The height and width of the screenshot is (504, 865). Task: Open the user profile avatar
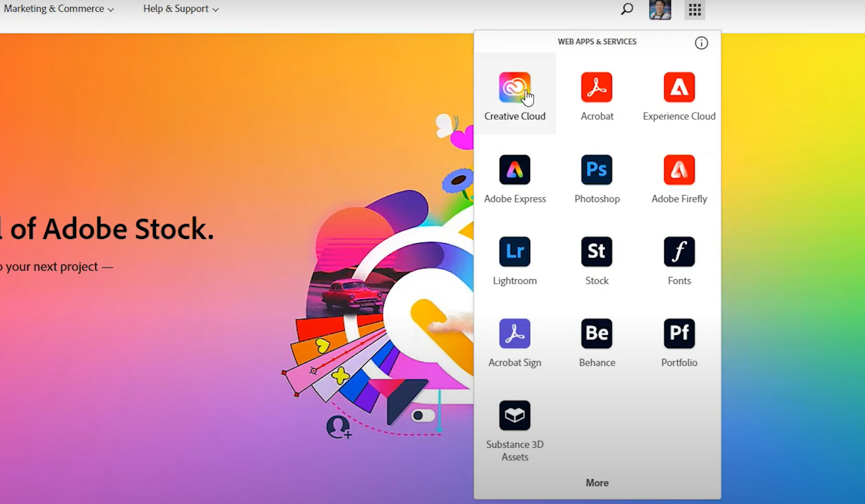click(x=660, y=9)
